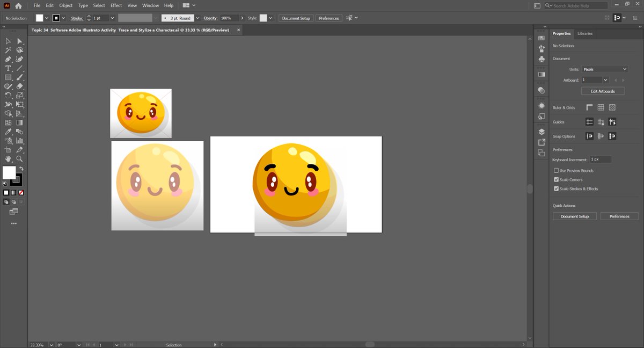Toggle show rulers icon
The image size is (644, 348).
pyautogui.click(x=589, y=107)
